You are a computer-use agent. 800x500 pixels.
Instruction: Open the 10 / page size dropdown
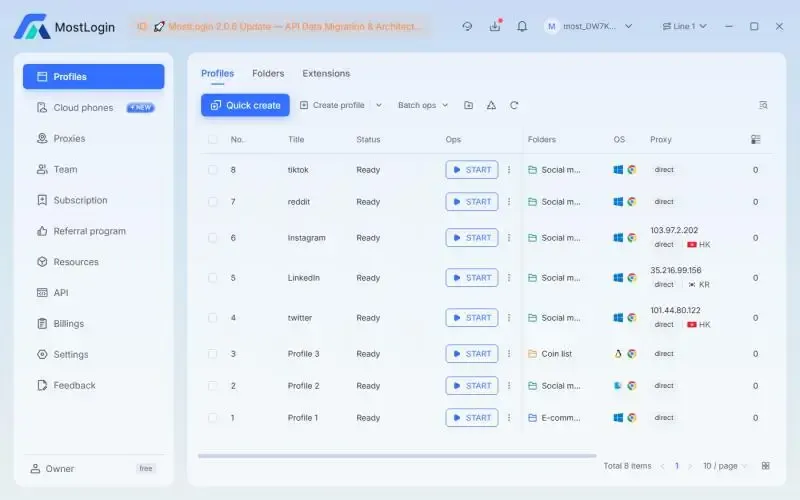725,466
